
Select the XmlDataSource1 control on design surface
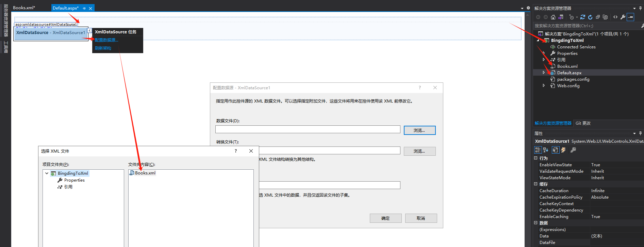pyautogui.click(x=51, y=33)
